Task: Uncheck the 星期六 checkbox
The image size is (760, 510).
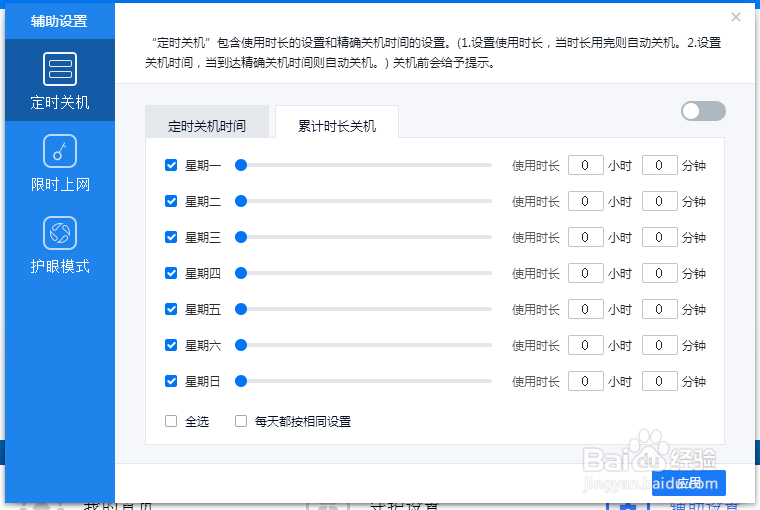Action: click(171, 345)
